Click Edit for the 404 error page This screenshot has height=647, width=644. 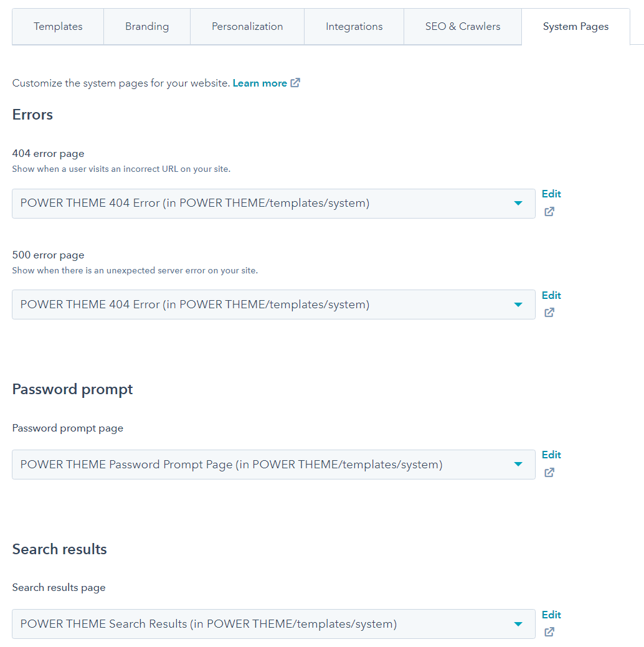click(x=551, y=194)
